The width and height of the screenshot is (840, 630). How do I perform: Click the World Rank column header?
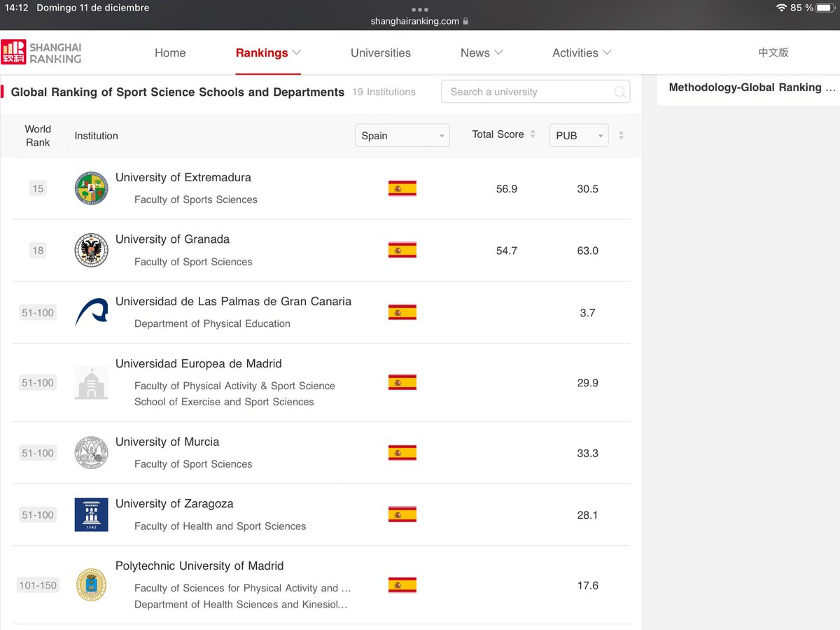pos(38,135)
